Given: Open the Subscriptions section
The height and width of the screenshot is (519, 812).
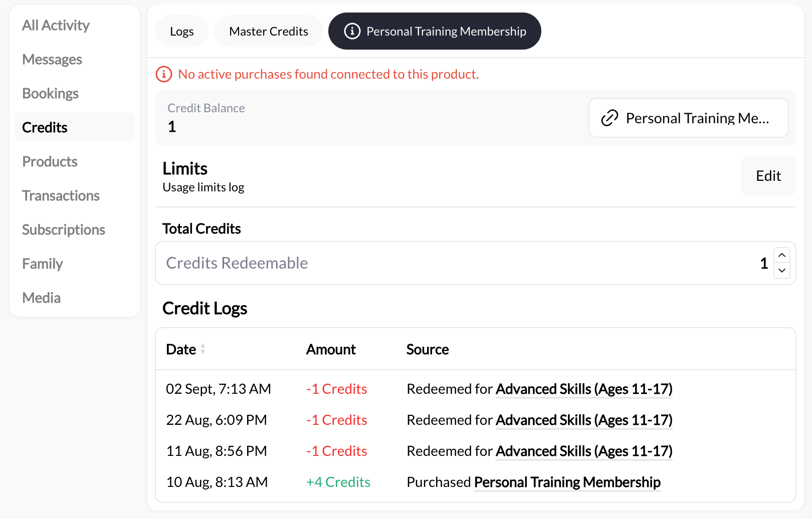Looking at the screenshot, I should (64, 229).
